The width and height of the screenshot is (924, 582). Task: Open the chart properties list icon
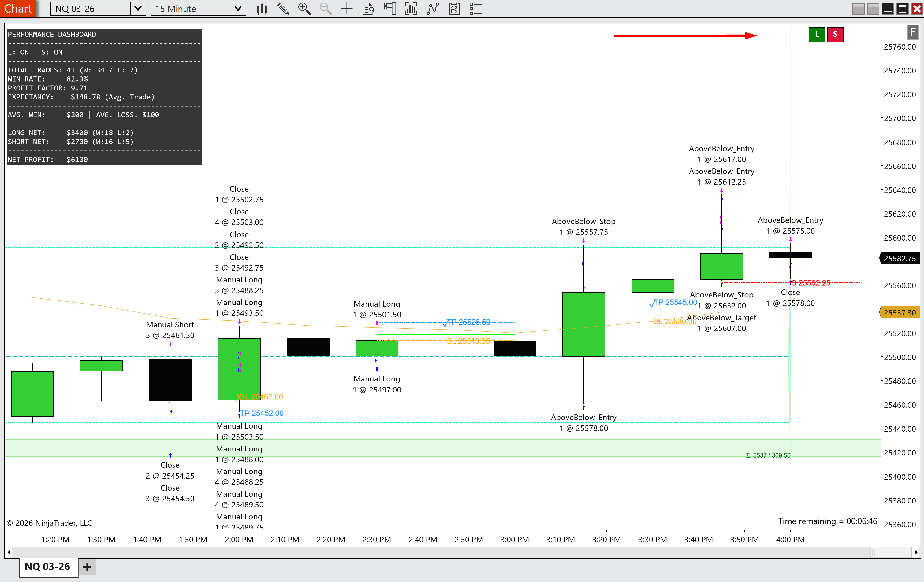pyautogui.click(x=475, y=9)
